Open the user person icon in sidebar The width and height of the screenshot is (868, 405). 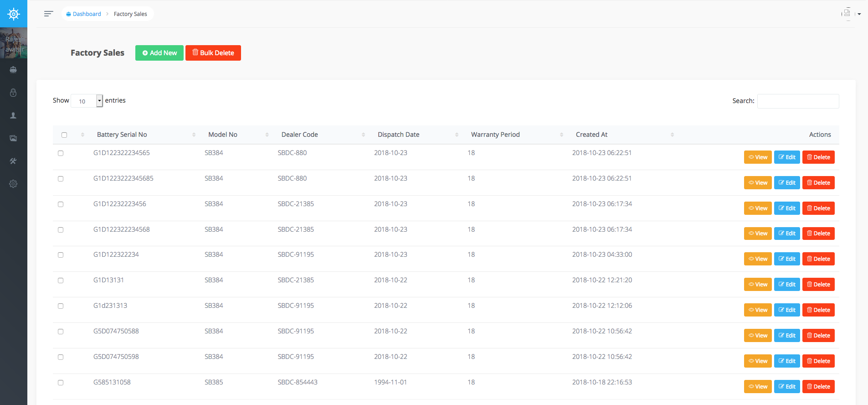[x=13, y=115]
